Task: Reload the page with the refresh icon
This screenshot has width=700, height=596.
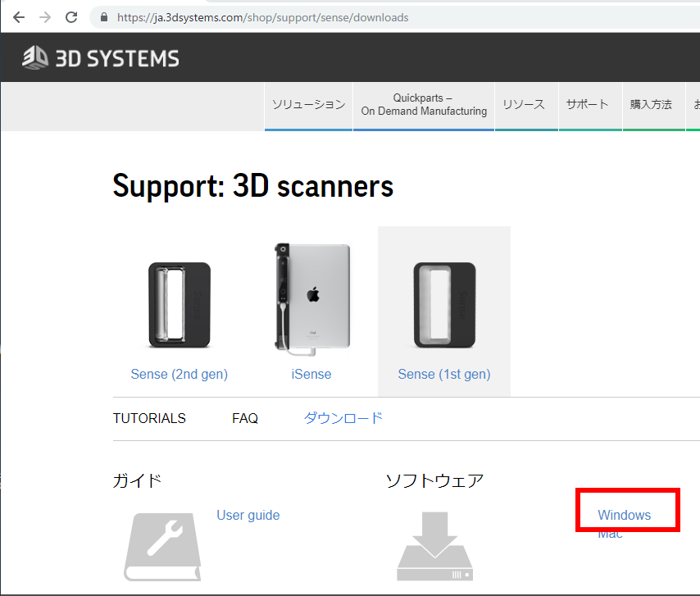Action: pos(71,17)
